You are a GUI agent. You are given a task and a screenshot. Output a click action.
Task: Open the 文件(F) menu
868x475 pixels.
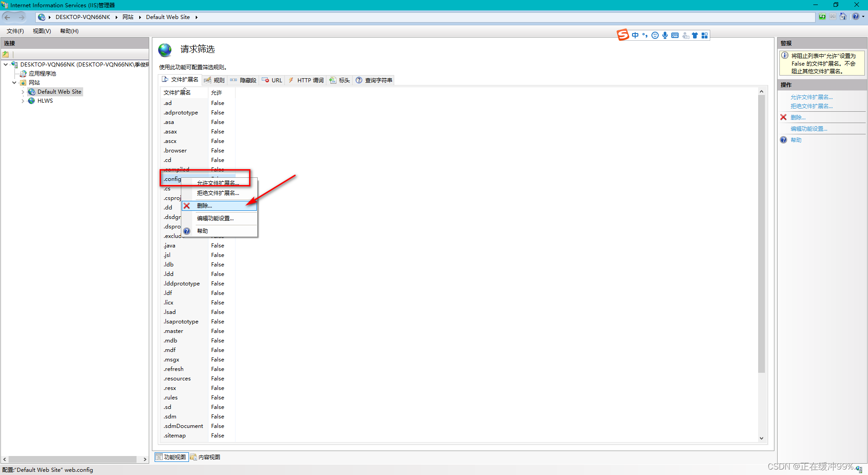(15, 31)
